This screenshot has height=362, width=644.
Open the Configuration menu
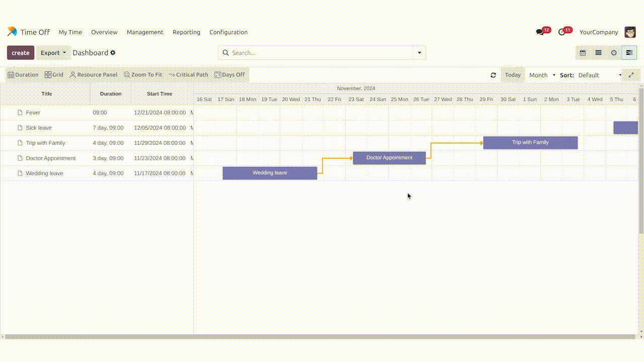(x=228, y=32)
